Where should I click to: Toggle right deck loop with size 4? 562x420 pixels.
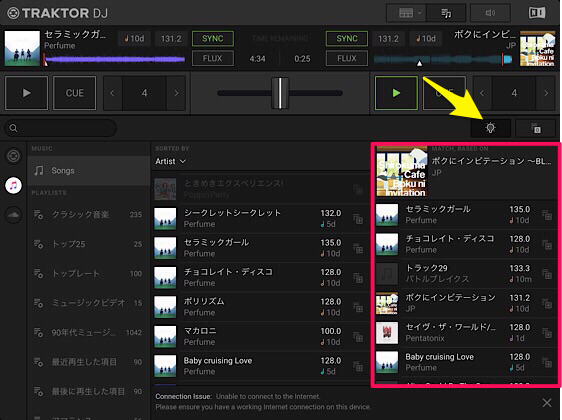click(514, 93)
